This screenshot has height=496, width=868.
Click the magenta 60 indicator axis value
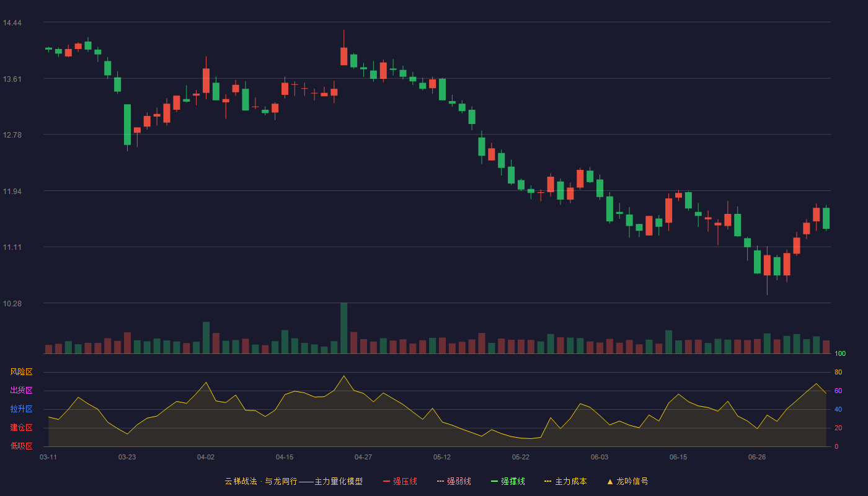(838, 391)
